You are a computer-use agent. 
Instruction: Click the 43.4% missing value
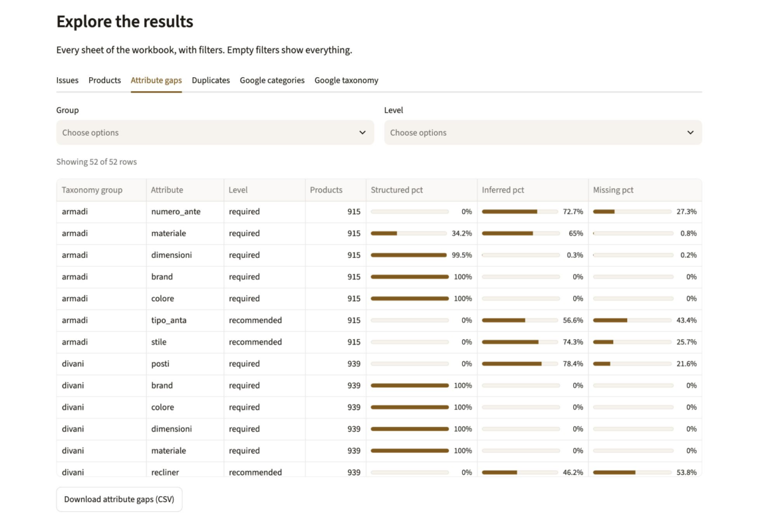(686, 321)
